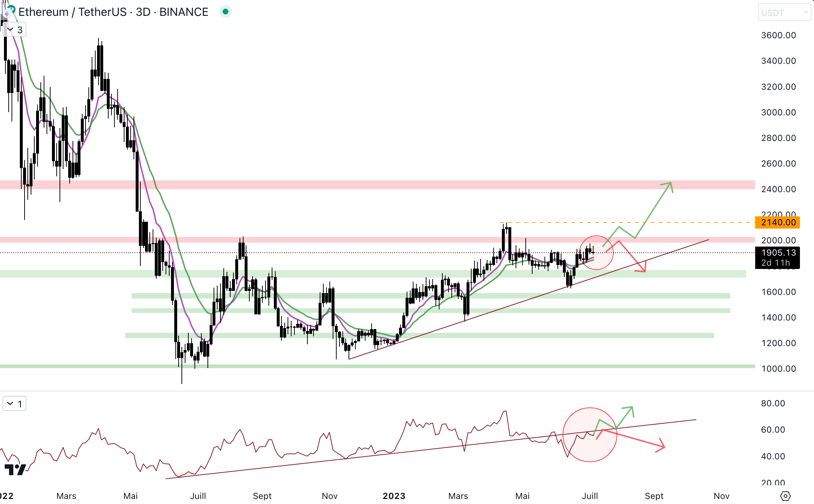The width and height of the screenshot is (814, 504).
Task: Click the 3600.00 price scale label
Action: [778, 35]
